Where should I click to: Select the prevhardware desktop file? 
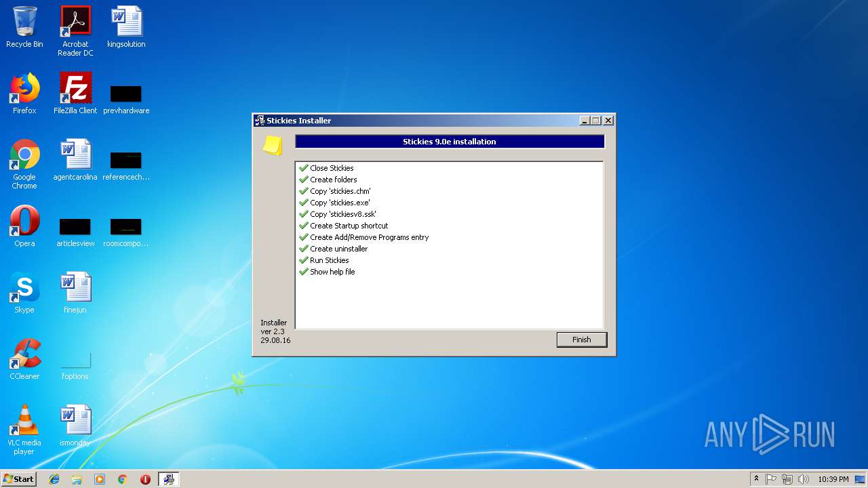coord(126,99)
